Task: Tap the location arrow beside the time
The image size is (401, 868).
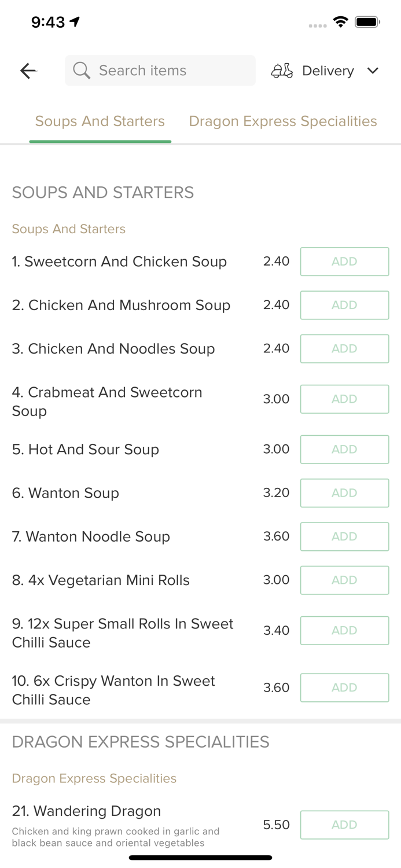Action: coord(75,22)
